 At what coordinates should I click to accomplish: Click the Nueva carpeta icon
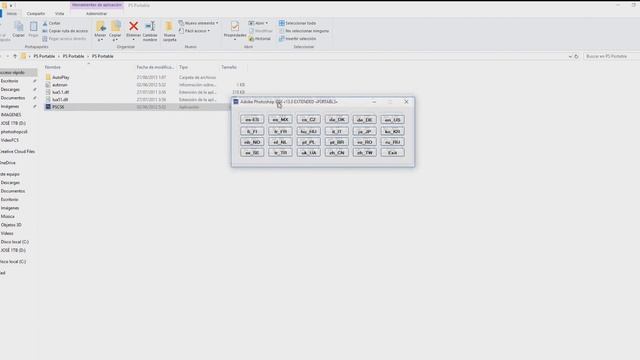point(169,27)
